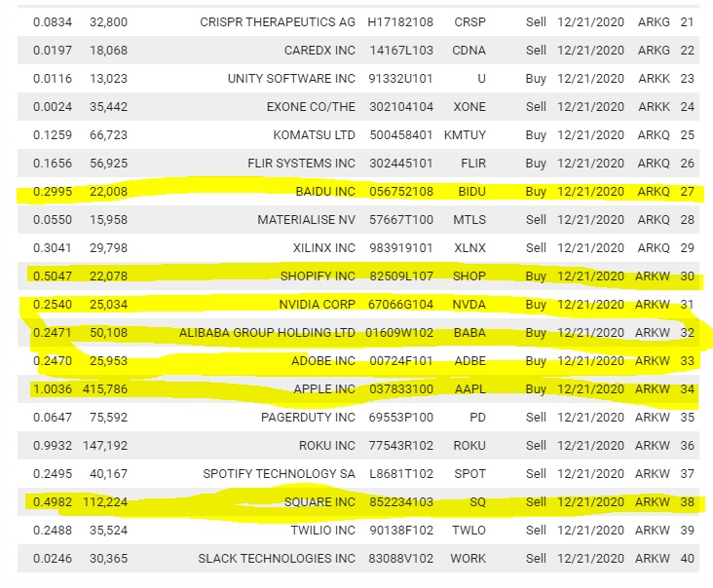Click CUSIP 77543R102
The height and width of the screenshot is (588, 713).
[x=400, y=445]
